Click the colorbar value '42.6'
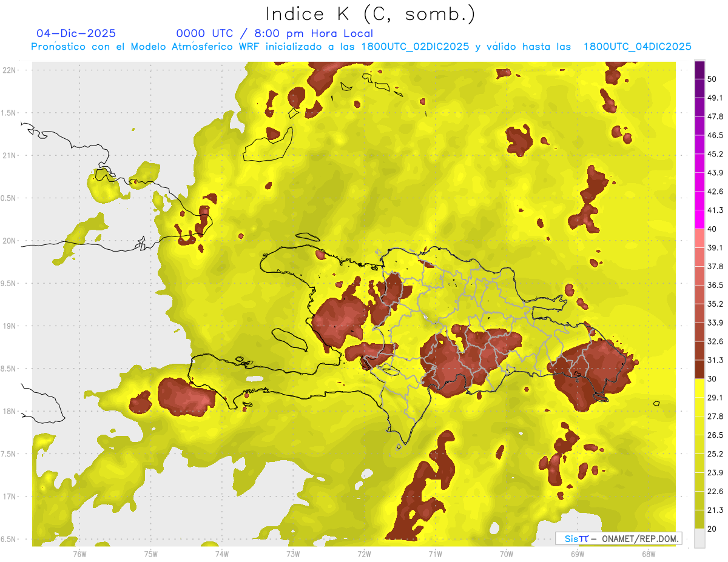 [x=715, y=192]
